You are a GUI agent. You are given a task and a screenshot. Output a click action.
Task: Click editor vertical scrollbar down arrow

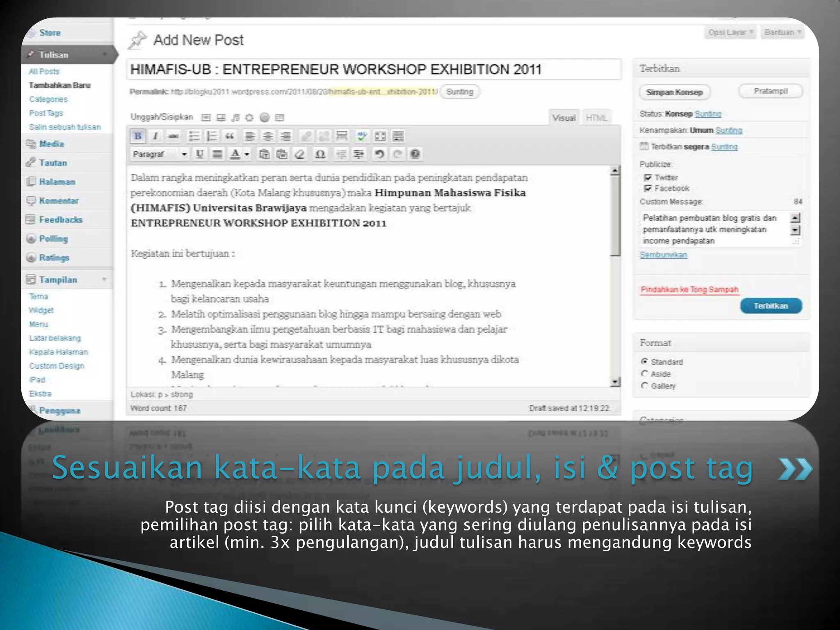(x=614, y=381)
